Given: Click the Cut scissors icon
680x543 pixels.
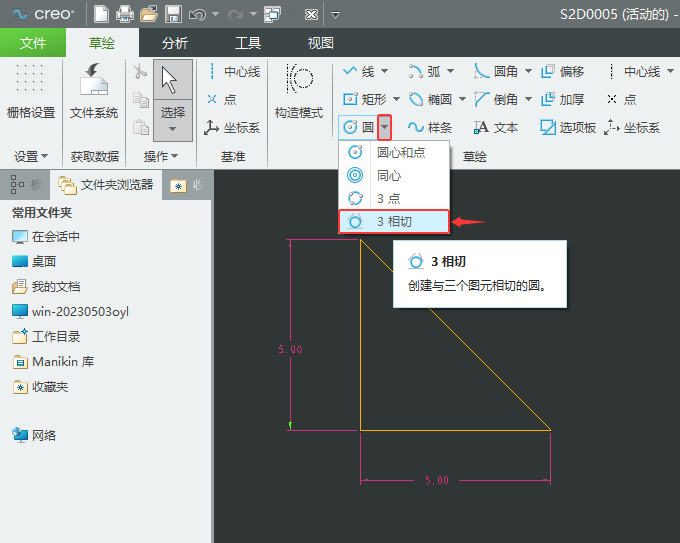Looking at the screenshot, I should tap(140, 72).
